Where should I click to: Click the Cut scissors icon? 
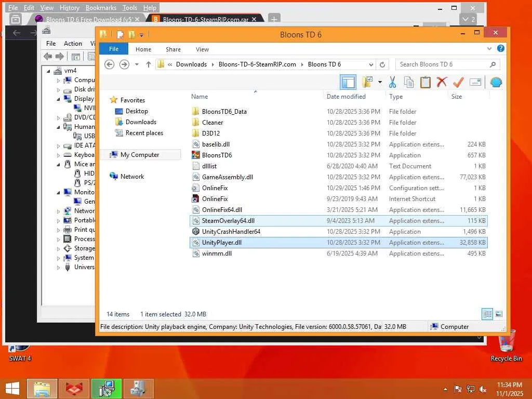coord(393,82)
